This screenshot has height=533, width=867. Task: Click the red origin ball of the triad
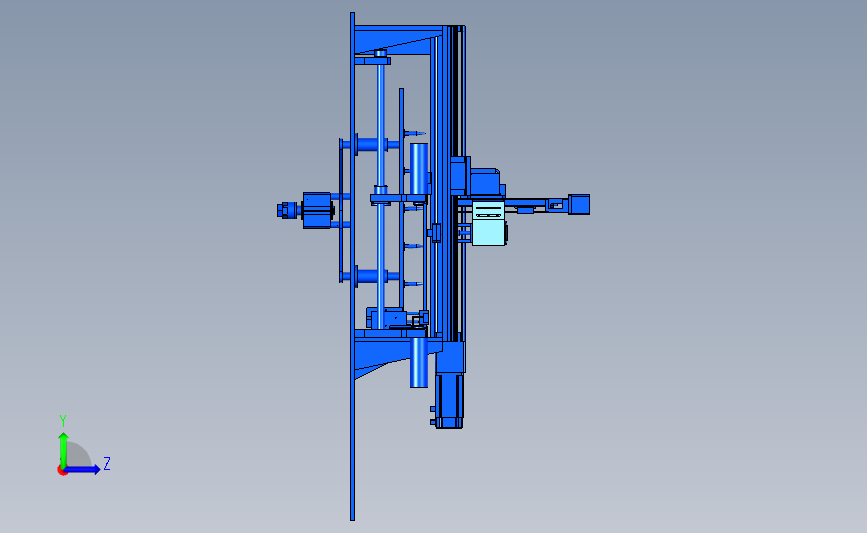tap(62, 471)
